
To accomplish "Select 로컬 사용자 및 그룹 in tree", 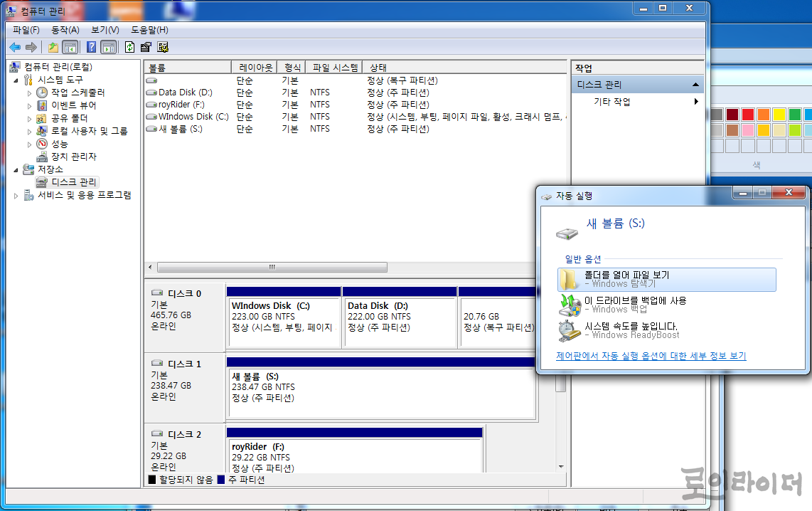I will (89, 131).
